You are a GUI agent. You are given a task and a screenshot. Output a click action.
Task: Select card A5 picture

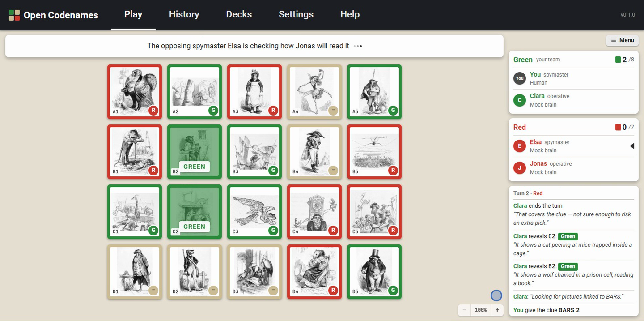pos(374,92)
